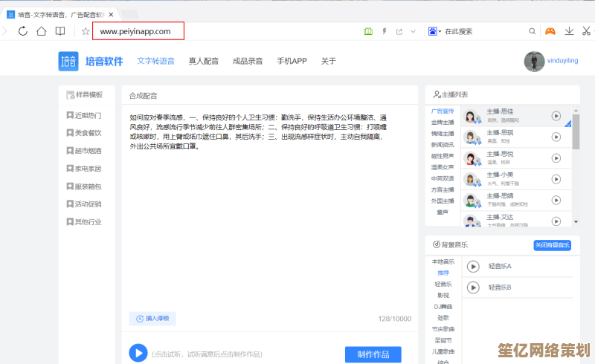Play voice sample for 主播-思佳
Image resolution: width=595 pixels, height=364 pixels.
coord(556,116)
